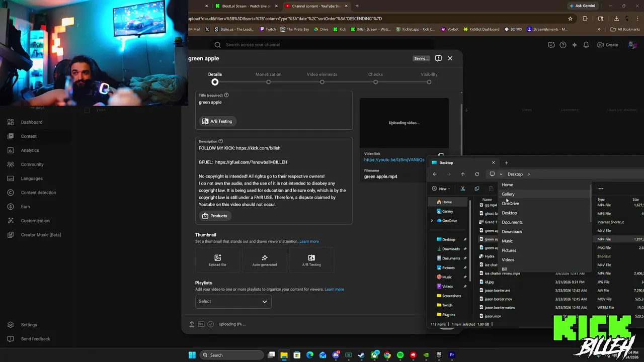Click the Create button in YouTube Studio
This screenshot has height=362, width=644.
[608, 45]
